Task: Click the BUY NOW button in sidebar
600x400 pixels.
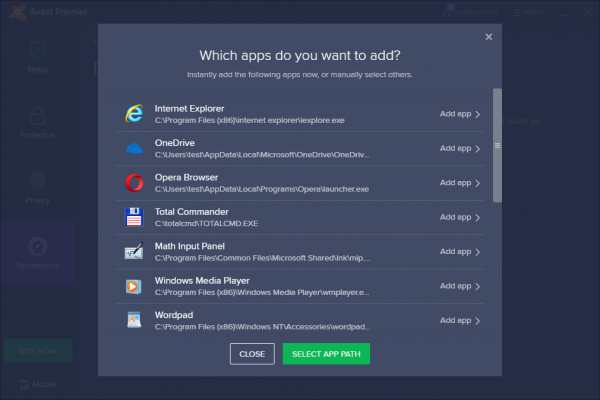Action: pyautogui.click(x=38, y=351)
